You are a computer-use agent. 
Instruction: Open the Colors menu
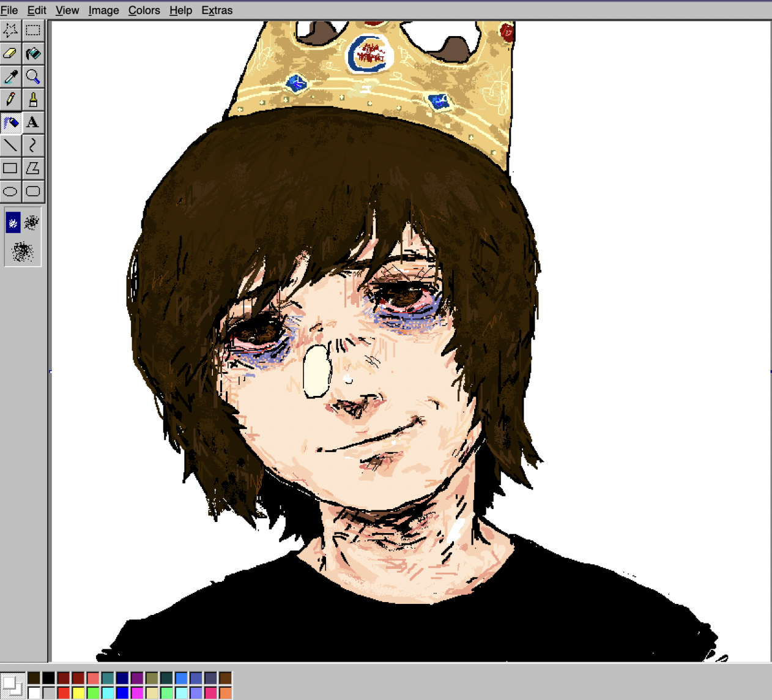click(144, 10)
